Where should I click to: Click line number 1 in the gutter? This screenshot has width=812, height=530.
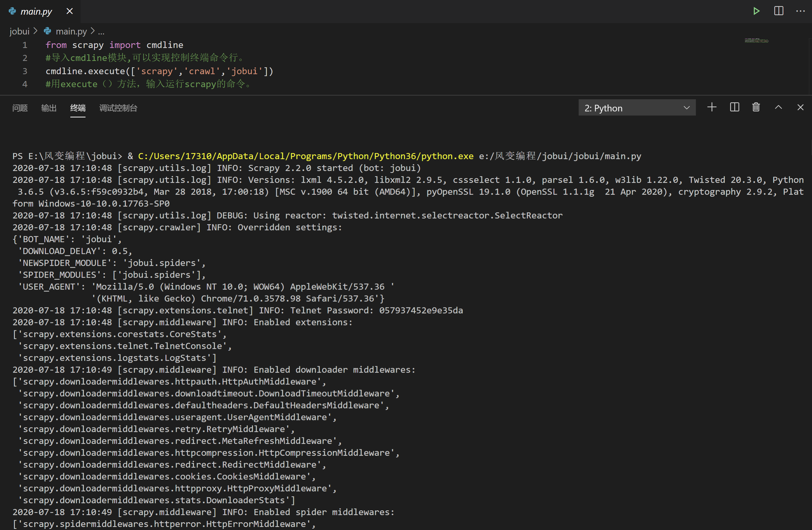coord(25,45)
